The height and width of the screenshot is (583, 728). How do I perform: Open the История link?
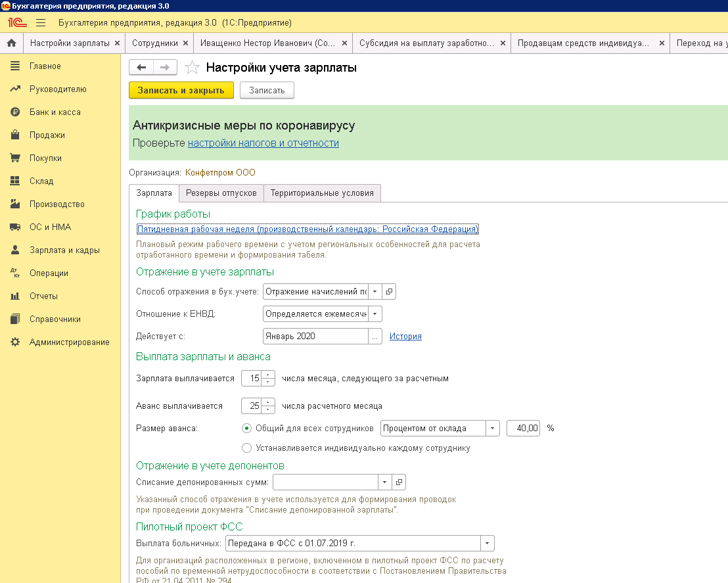405,337
